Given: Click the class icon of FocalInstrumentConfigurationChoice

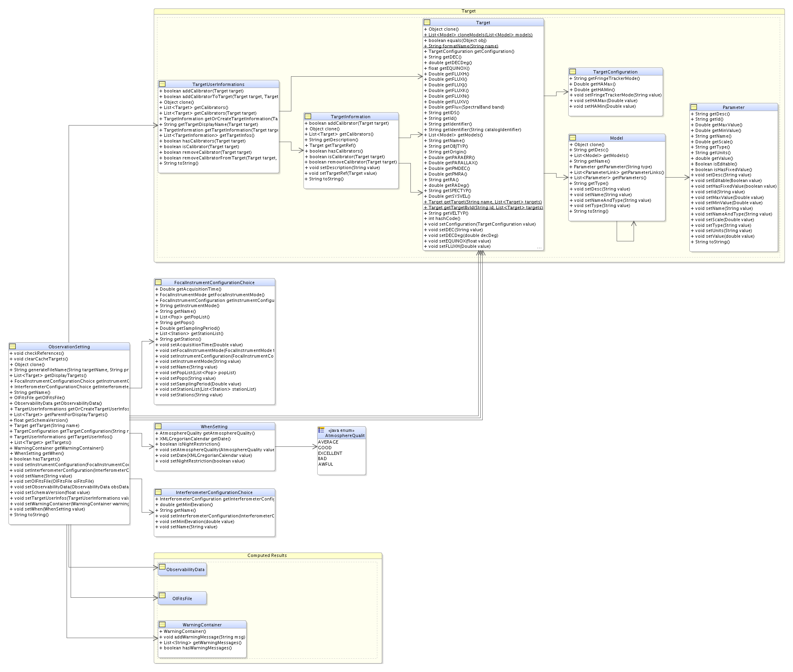Looking at the screenshot, I should click(x=158, y=282).
